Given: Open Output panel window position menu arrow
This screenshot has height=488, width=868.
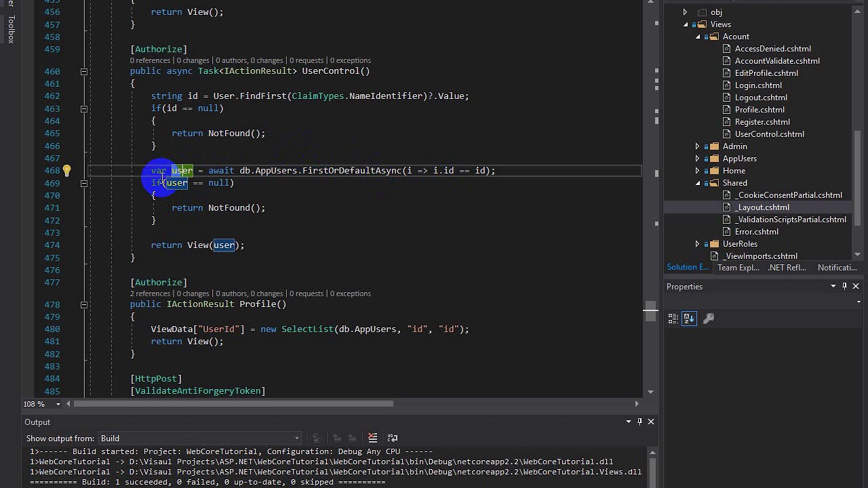Looking at the screenshot, I should pos(629,422).
